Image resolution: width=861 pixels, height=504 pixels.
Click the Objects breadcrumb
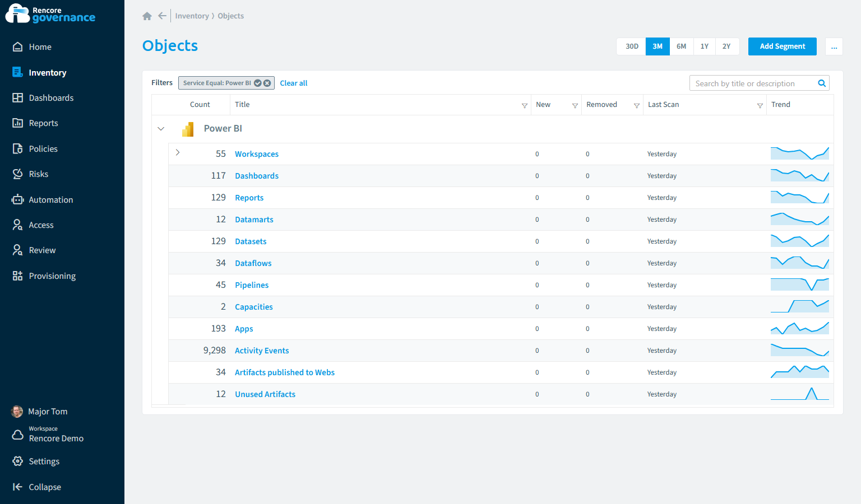231,16
